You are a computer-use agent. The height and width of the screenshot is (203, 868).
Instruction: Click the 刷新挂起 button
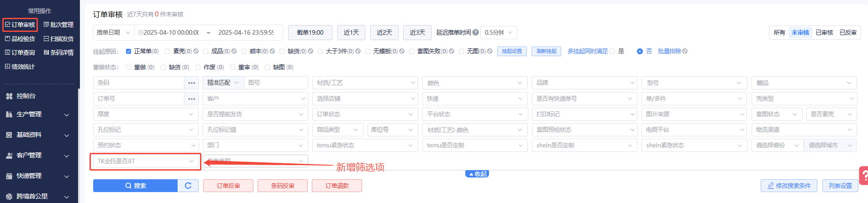547,51
